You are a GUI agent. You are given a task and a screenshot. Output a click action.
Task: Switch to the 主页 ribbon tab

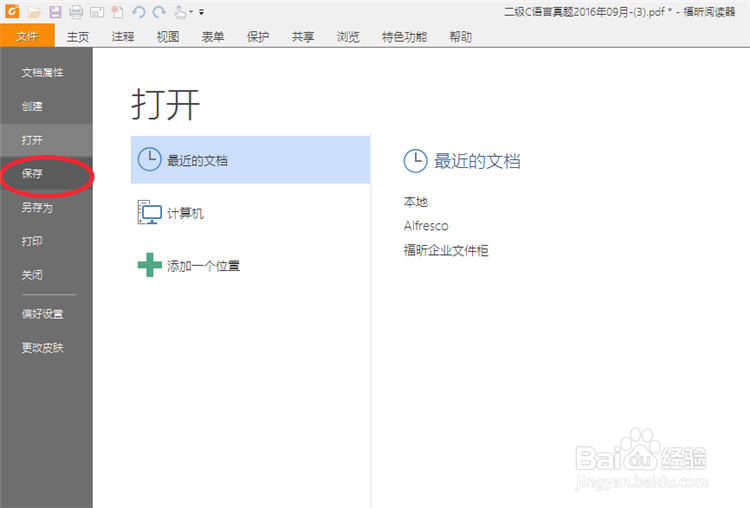point(77,37)
